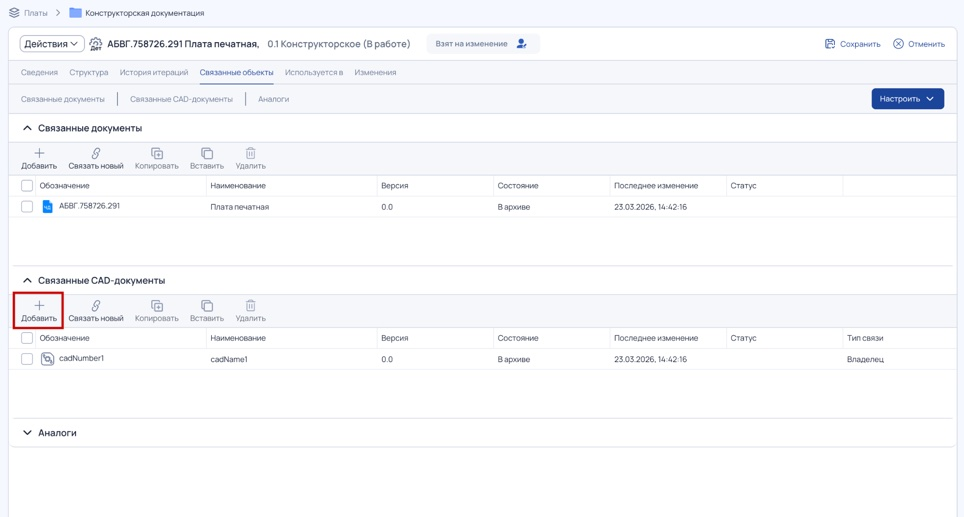Click Удалить in Связанные CAD-документы toolbar

[250, 311]
